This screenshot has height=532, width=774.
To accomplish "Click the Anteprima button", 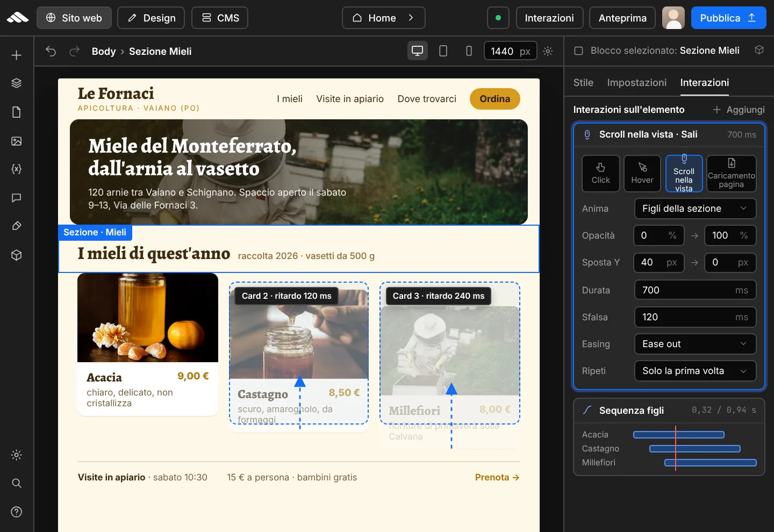I will coord(622,18).
